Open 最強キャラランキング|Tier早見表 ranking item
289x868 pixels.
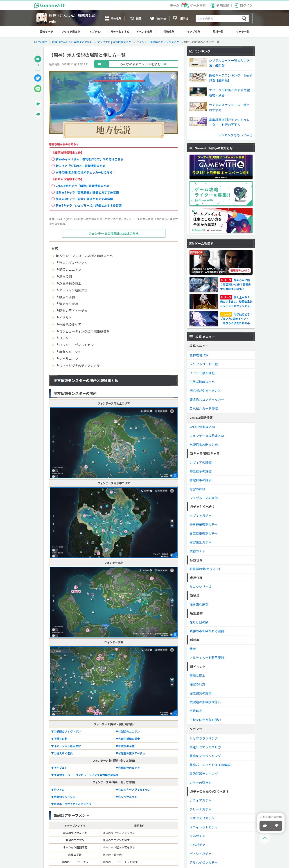[221, 78]
